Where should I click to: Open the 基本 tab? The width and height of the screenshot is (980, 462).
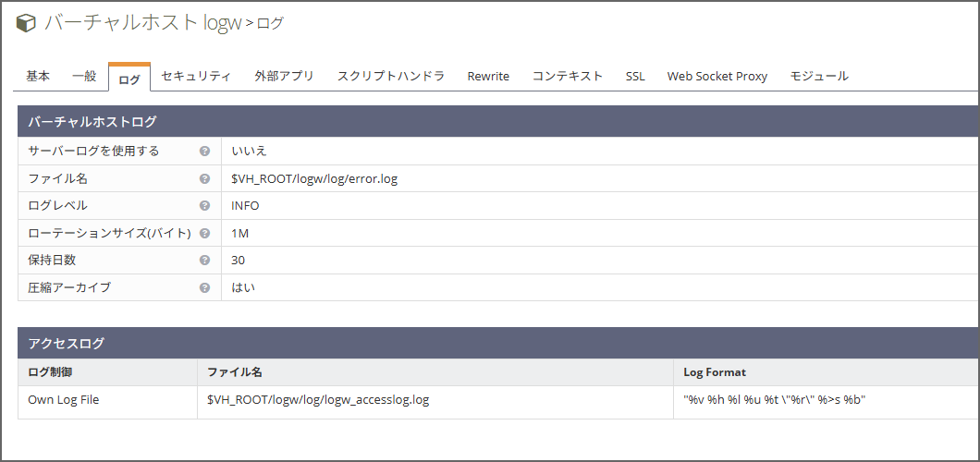click(x=38, y=76)
